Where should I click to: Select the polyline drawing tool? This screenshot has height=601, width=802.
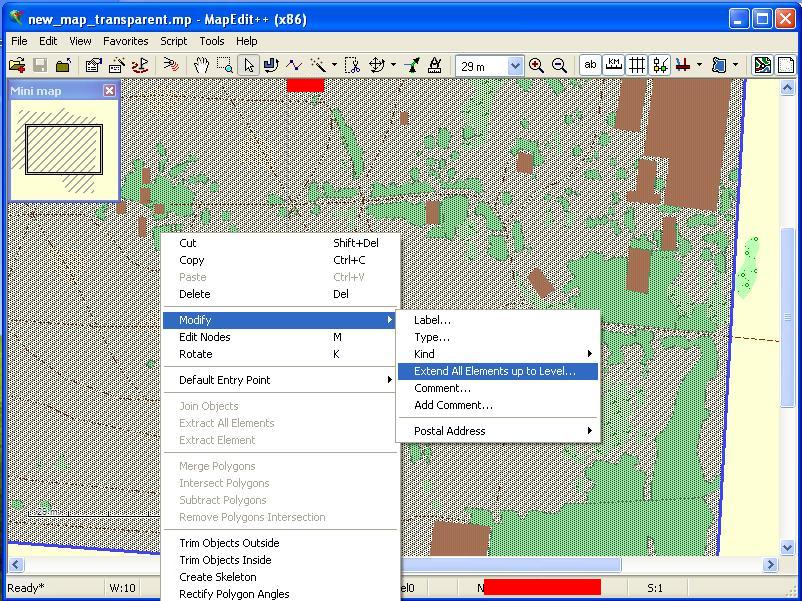click(x=294, y=66)
